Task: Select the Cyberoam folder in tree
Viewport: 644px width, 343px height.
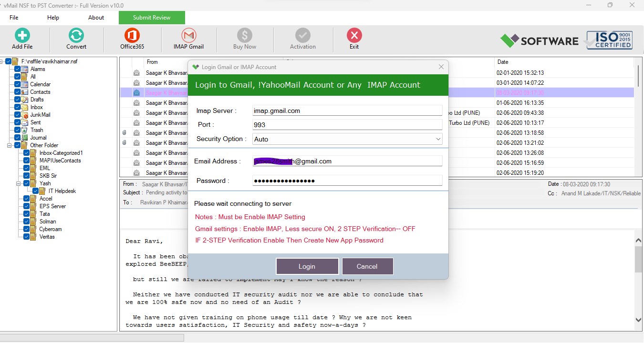Action: coord(51,229)
